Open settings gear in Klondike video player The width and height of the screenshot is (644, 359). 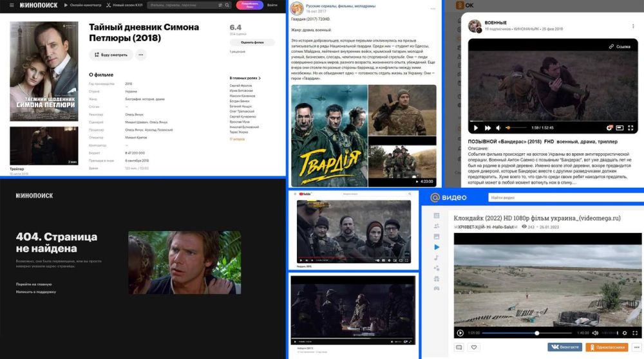(x=624, y=333)
